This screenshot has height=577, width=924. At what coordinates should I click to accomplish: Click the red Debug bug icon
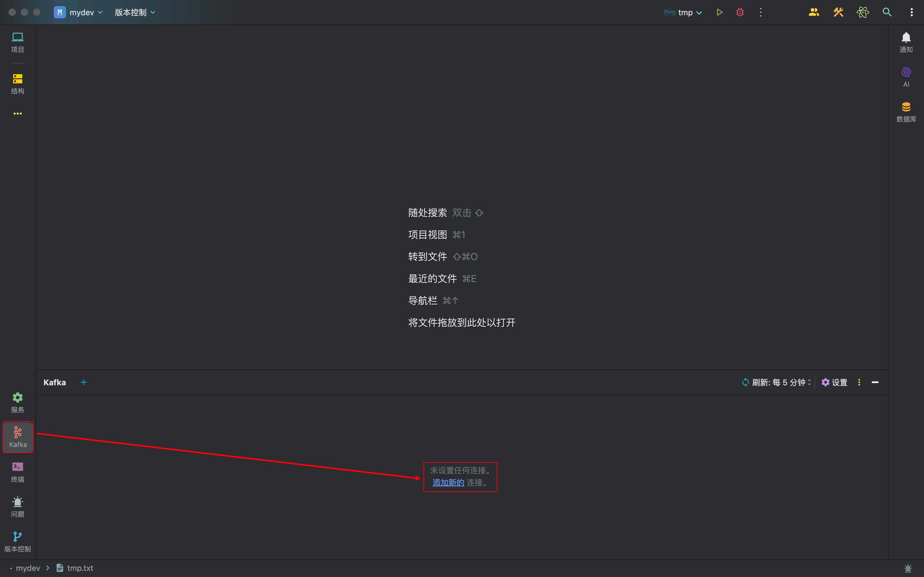tap(739, 12)
